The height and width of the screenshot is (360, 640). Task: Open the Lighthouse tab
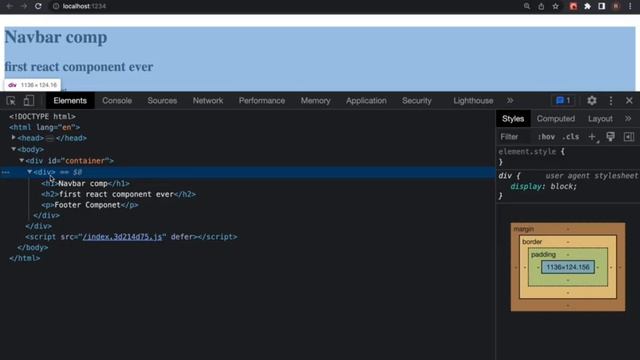click(x=473, y=100)
